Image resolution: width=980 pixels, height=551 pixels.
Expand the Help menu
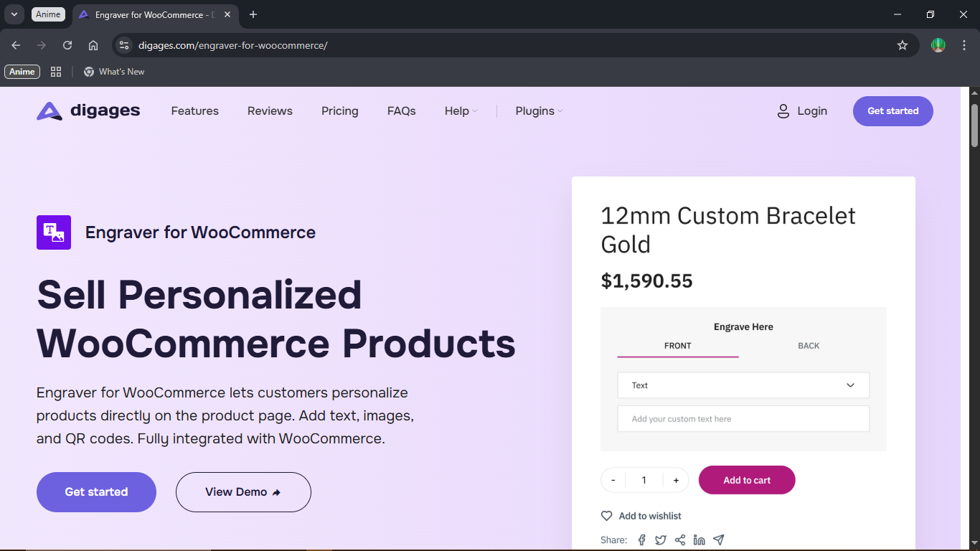click(x=461, y=111)
